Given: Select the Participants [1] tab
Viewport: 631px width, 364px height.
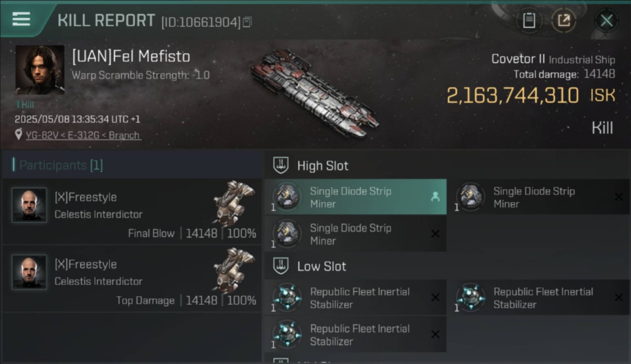Looking at the screenshot, I should [x=61, y=165].
